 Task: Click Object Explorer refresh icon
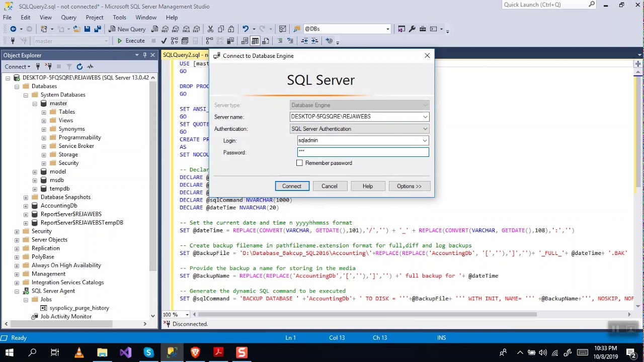tap(79, 66)
